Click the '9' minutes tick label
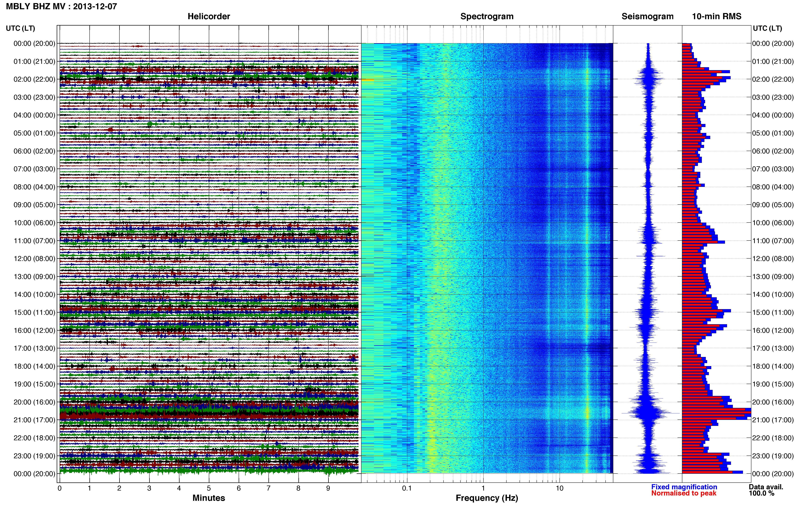 (x=328, y=488)
